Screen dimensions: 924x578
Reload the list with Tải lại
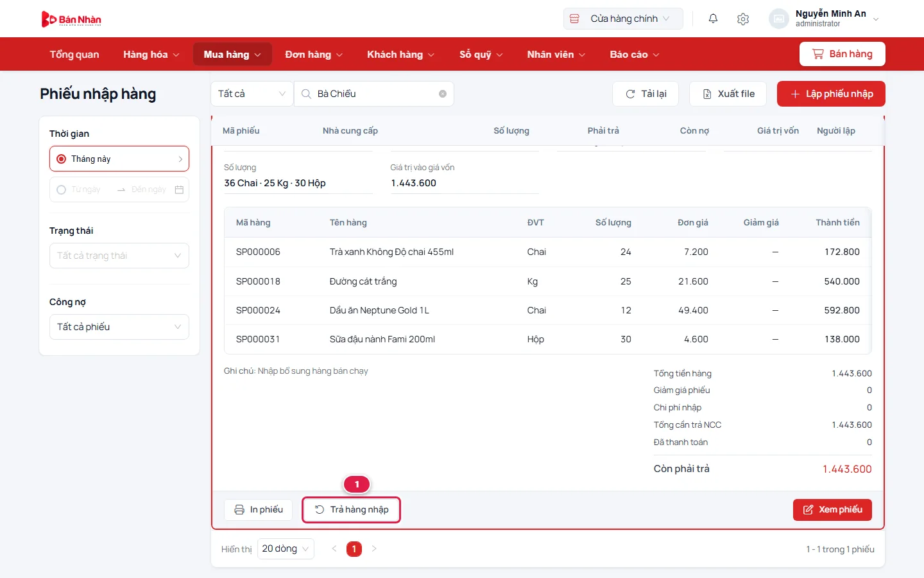pos(646,94)
